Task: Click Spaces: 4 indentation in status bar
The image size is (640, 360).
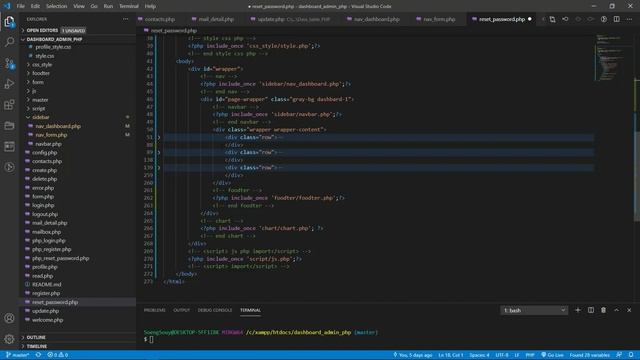Action: pyautogui.click(x=479, y=355)
